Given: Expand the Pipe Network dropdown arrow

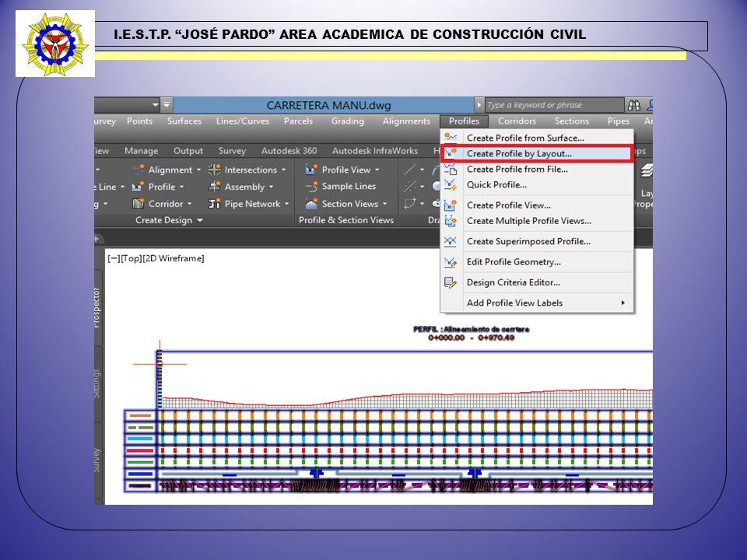Looking at the screenshot, I should (287, 204).
